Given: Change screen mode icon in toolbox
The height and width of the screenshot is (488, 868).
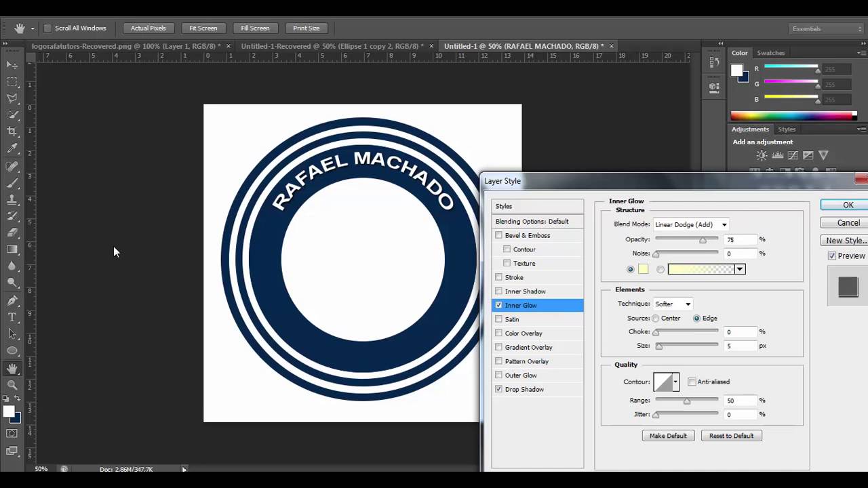Looking at the screenshot, I should [x=12, y=450].
